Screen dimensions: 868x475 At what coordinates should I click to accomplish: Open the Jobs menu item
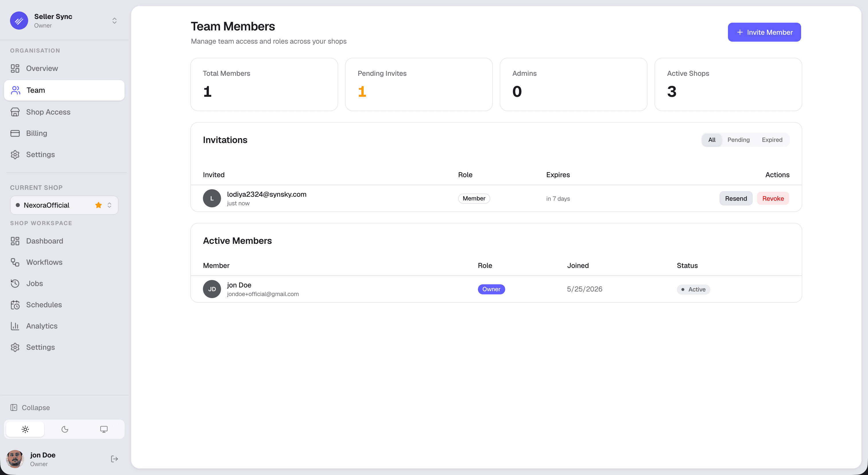coord(64,283)
